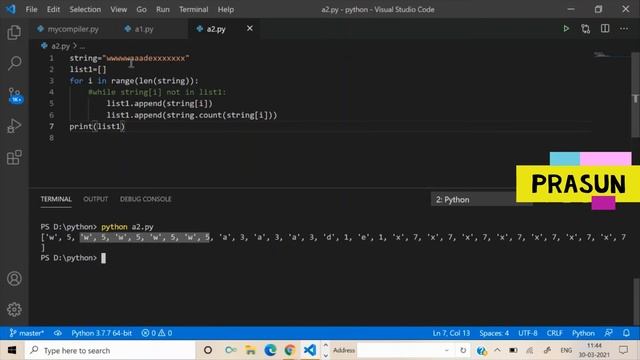640x360 pixels.
Task: Click the taskbar Address input field
Action: coord(402,350)
